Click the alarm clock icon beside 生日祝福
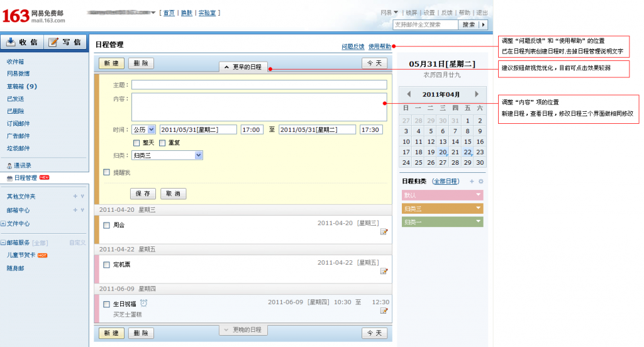 (144, 303)
